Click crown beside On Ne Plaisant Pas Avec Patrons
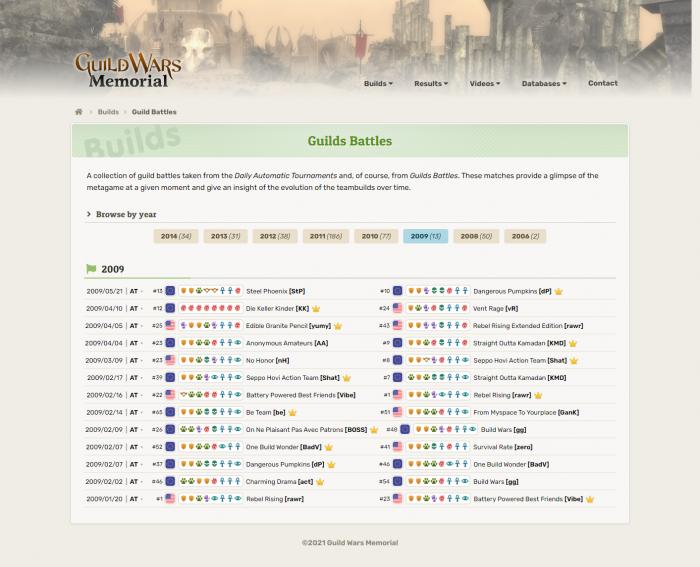Image resolution: width=700 pixels, height=567 pixels. [374, 429]
